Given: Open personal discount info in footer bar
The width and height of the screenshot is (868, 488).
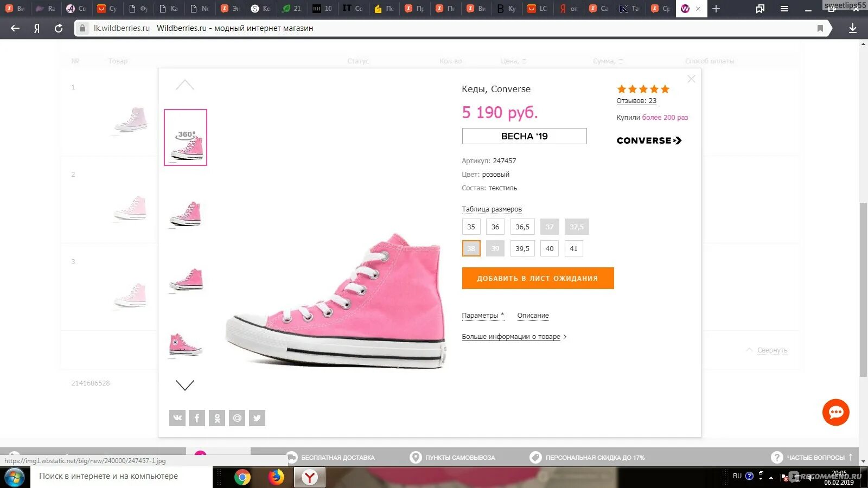Looking at the screenshot, I should pyautogui.click(x=588, y=458).
